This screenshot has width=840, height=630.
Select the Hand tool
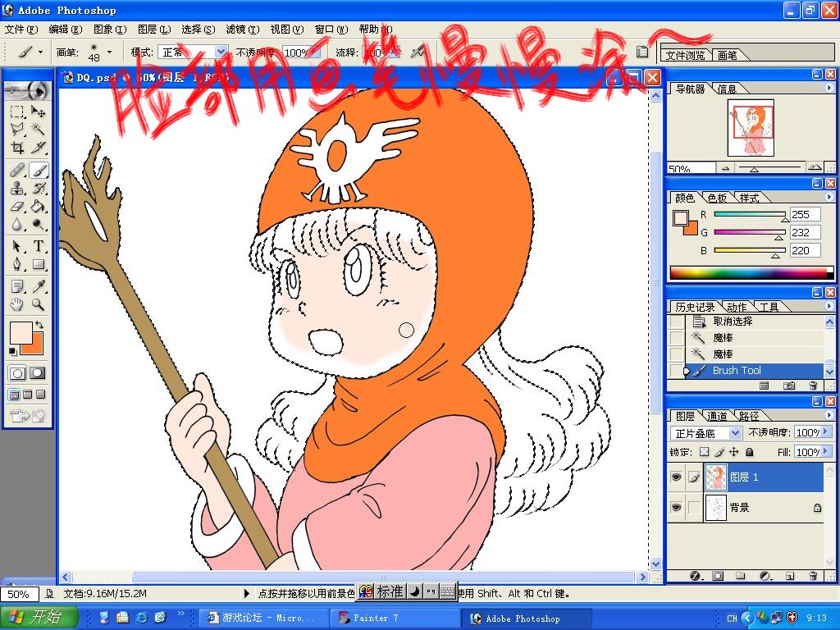[x=17, y=305]
